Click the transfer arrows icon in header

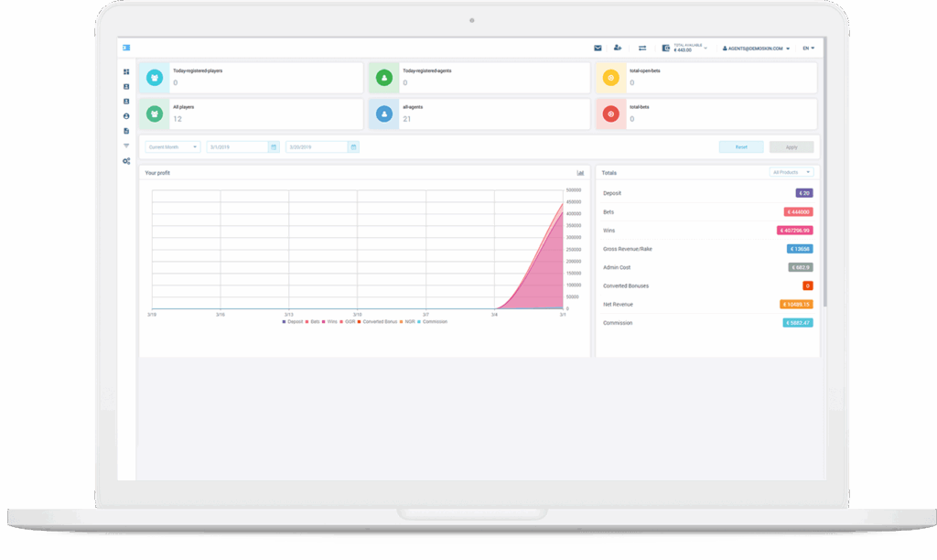click(642, 48)
